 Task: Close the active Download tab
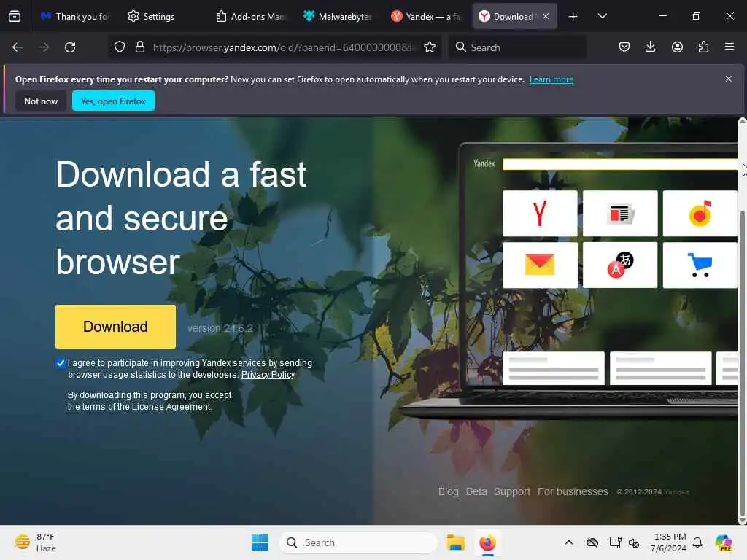[x=546, y=16]
